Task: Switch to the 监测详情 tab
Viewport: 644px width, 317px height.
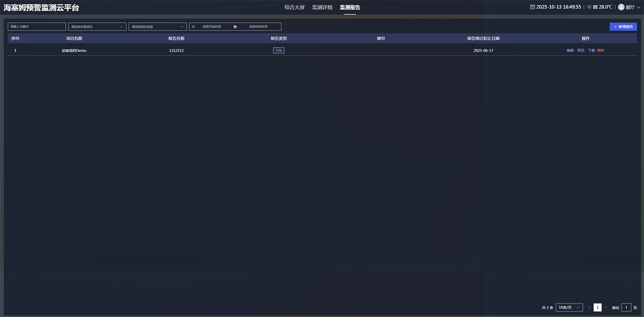Action: coord(322,7)
